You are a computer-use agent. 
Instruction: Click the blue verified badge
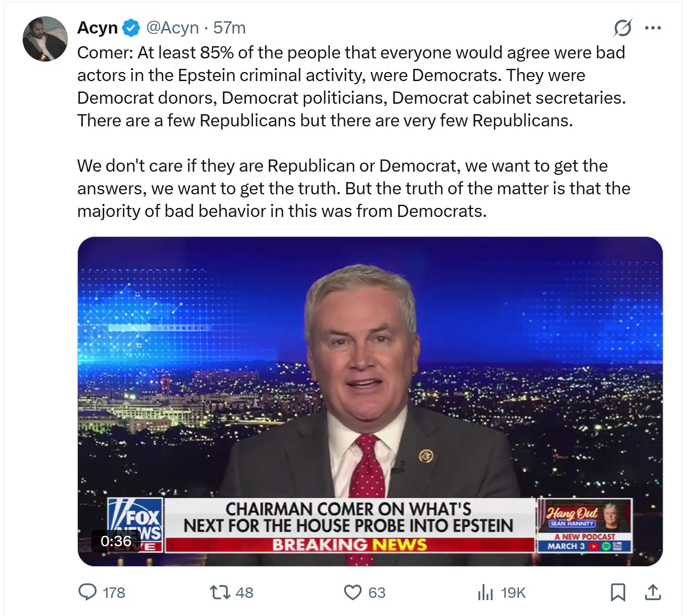click(x=131, y=28)
